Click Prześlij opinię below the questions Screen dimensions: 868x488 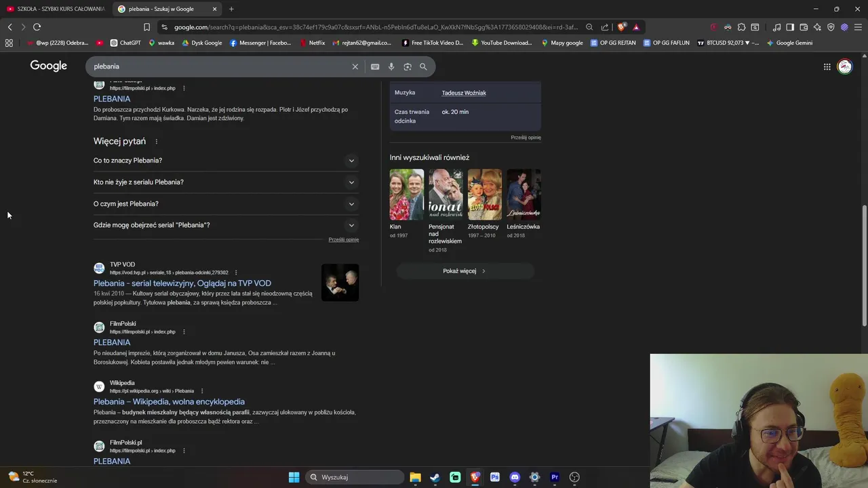(x=344, y=240)
